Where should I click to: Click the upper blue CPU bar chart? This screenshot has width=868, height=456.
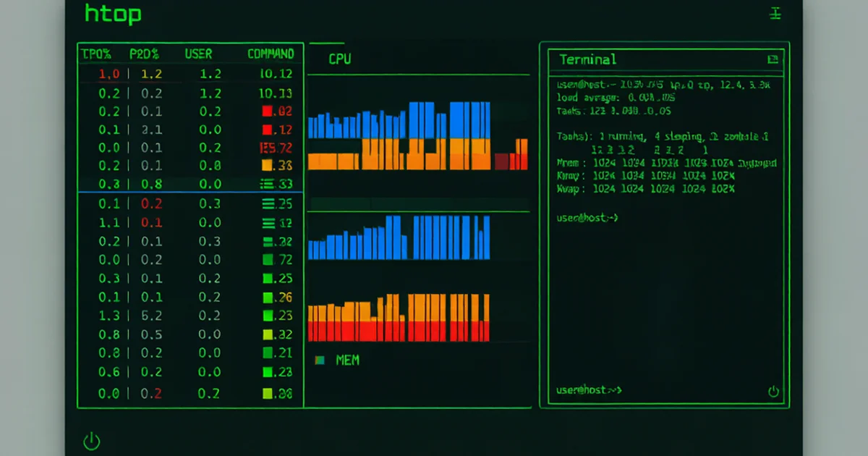click(x=399, y=120)
